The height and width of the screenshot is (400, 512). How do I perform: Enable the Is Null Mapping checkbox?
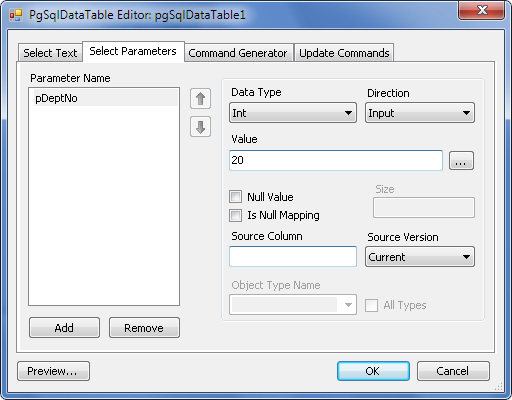pyautogui.click(x=235, y=215)
